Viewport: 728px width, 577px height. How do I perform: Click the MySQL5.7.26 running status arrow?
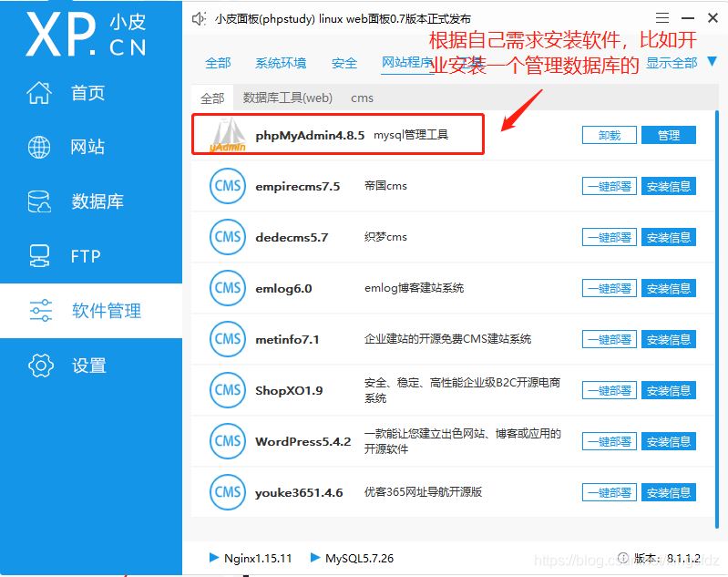pos(314,557)
